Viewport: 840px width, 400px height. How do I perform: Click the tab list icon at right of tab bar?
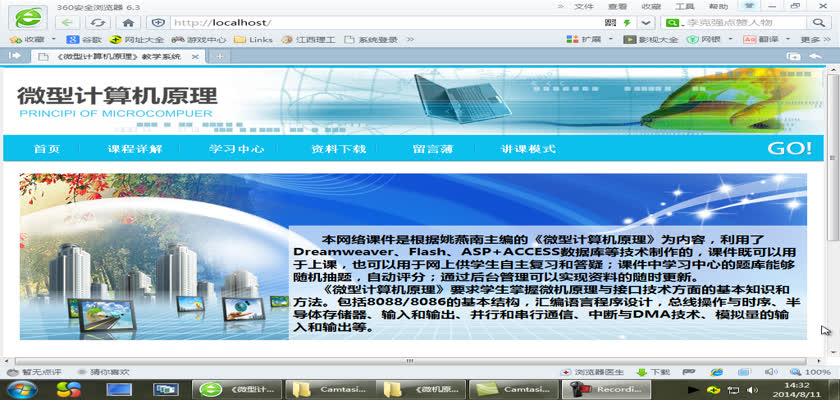[x=793, y=56]
